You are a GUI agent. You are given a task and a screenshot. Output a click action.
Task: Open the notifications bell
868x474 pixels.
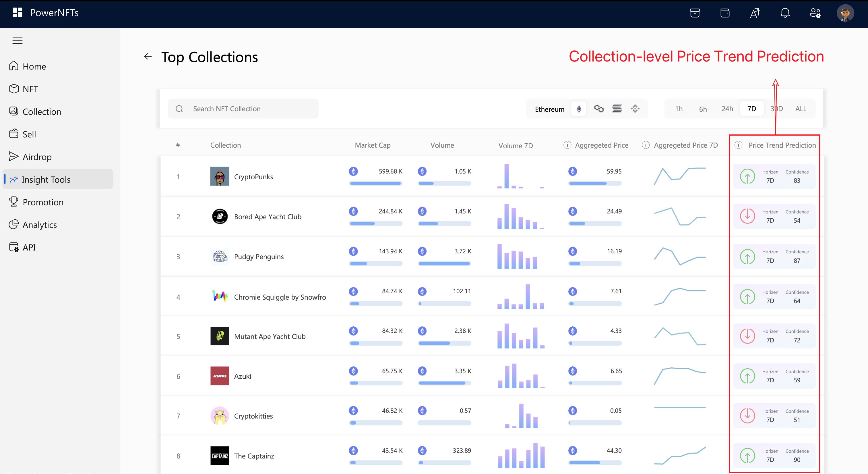tap(785, 13)
